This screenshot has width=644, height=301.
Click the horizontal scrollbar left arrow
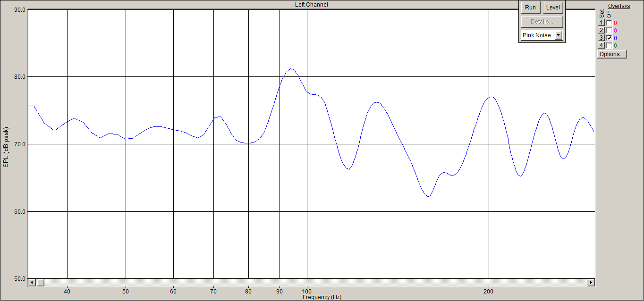click(x=32, y=282)
